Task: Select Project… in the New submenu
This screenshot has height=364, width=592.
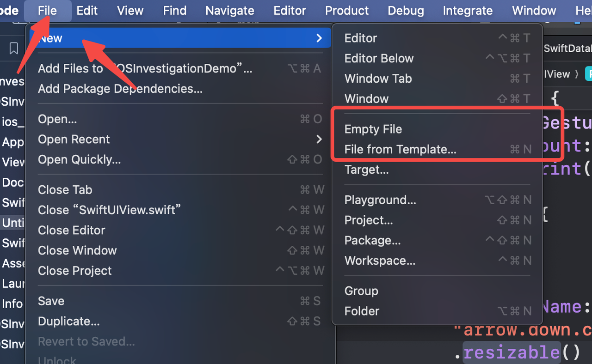Action: pos(369,220)
